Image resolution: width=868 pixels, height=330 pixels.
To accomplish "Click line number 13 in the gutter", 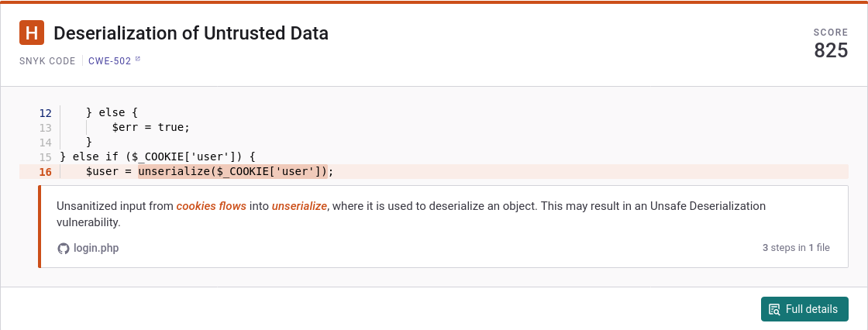I will coord(45,127).
